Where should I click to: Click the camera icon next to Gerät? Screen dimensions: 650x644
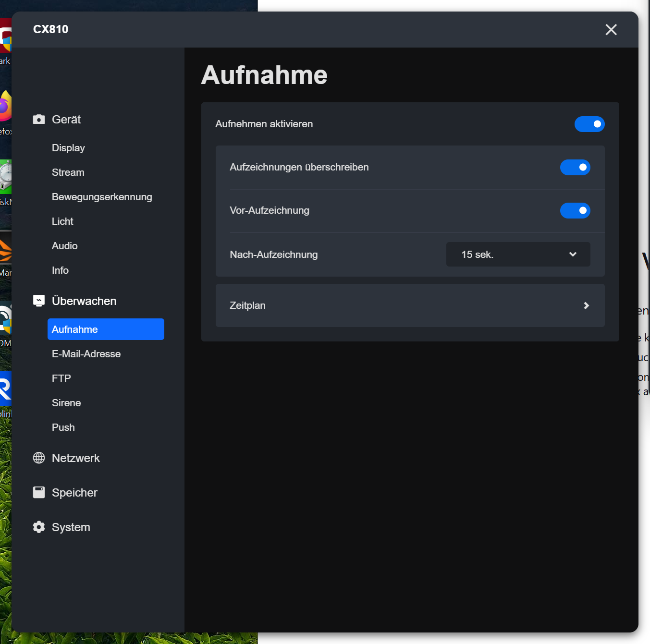(39, 120)
